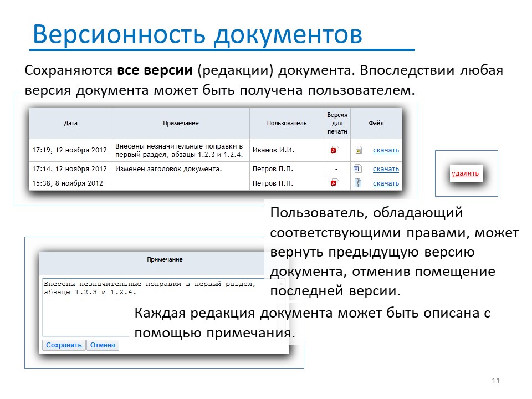Click the slide number 11
The height and width of the screenshot is (399, 532).
click(x=495, y=381)
